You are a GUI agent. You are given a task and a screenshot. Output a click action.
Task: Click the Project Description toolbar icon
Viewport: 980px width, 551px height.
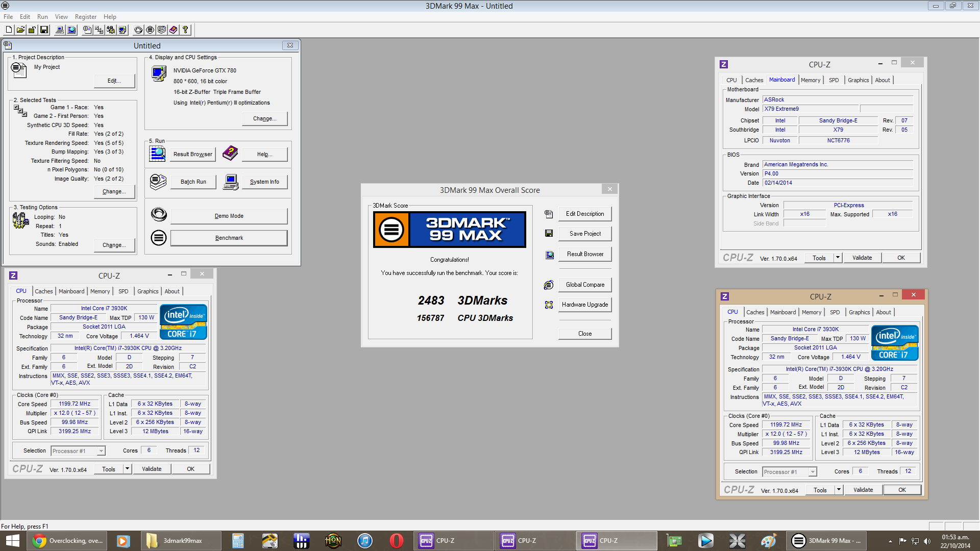click(87, 30)
